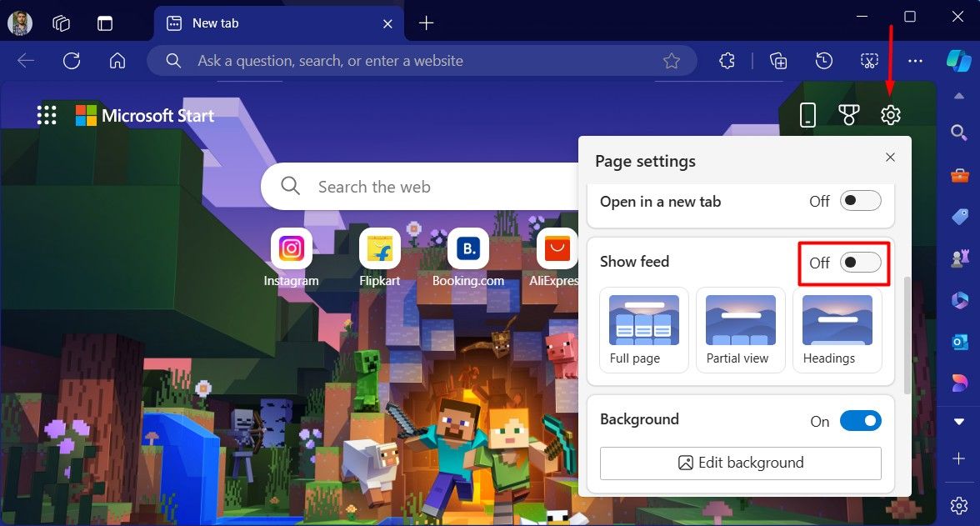
Task: Refresh the page
Action: tap(72, 61)
